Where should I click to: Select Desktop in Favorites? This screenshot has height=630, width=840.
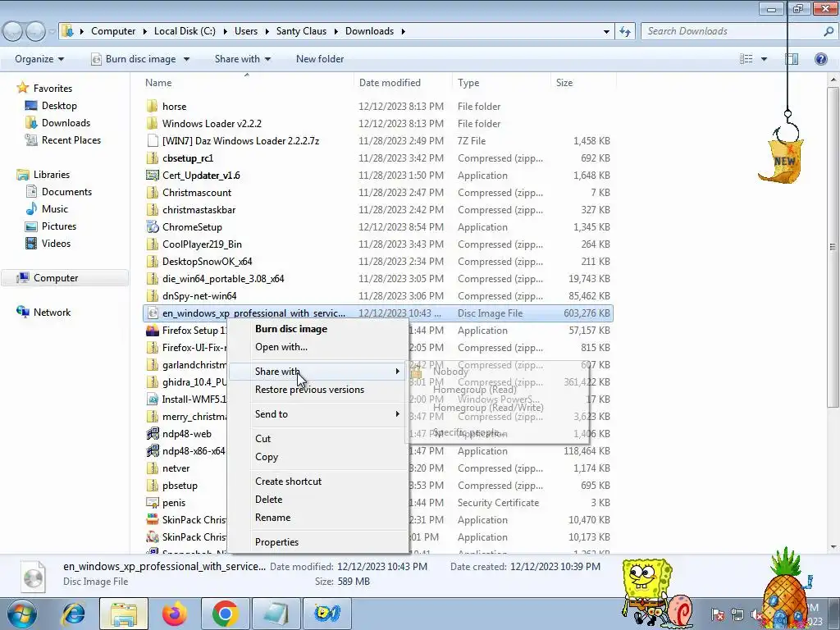(x=59, y=106)
